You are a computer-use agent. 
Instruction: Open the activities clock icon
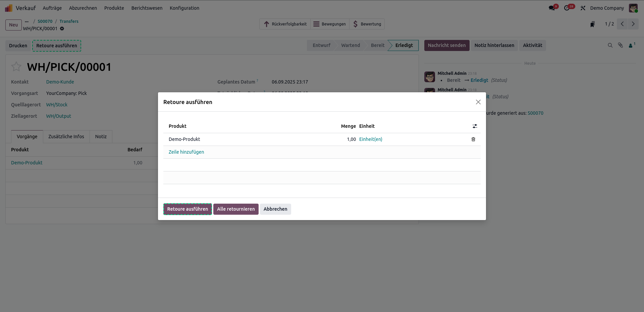567,8
